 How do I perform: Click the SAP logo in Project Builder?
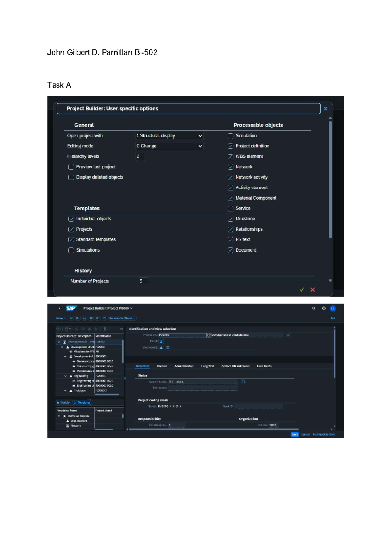pos(72,308)
